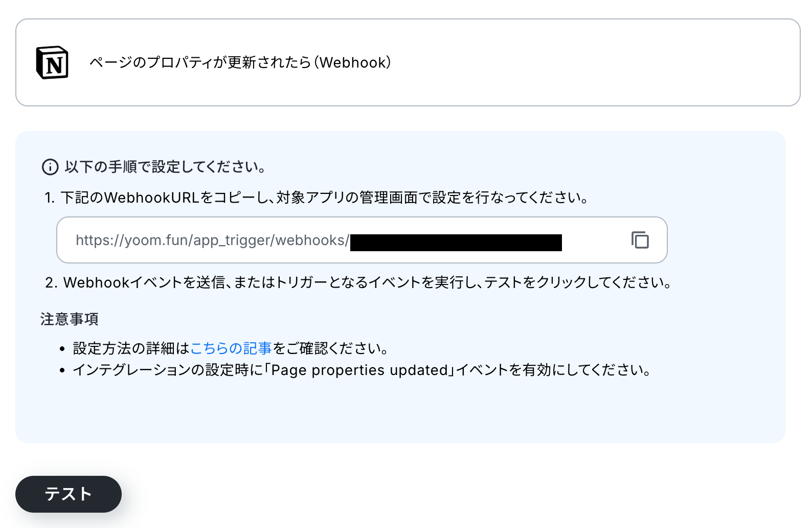
Task: Run the テスト button
Action: click(x=69, y=494)
